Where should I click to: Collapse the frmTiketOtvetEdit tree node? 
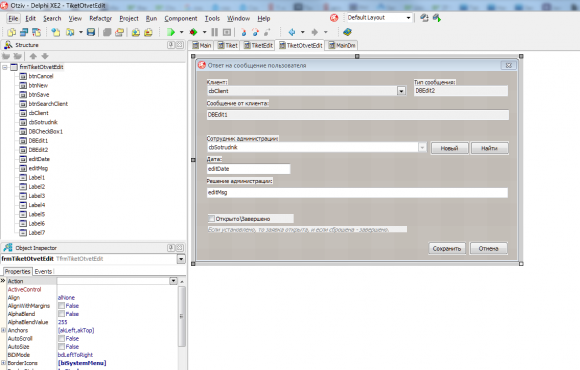[5, 67]
